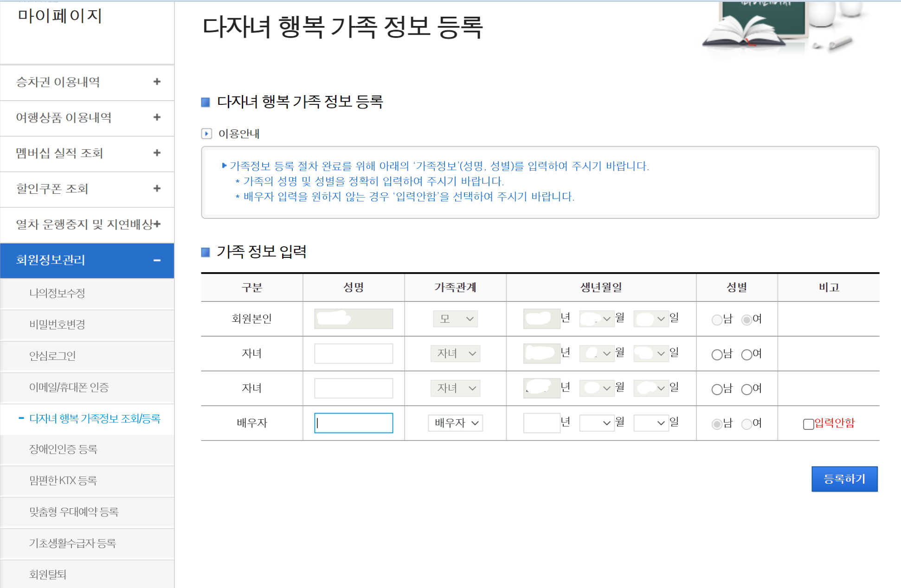Open 다자녀 행복 가족정보 조회/등록 link
Image resolution: width=901 pixels, height=588 pixels.
[95, 419]
